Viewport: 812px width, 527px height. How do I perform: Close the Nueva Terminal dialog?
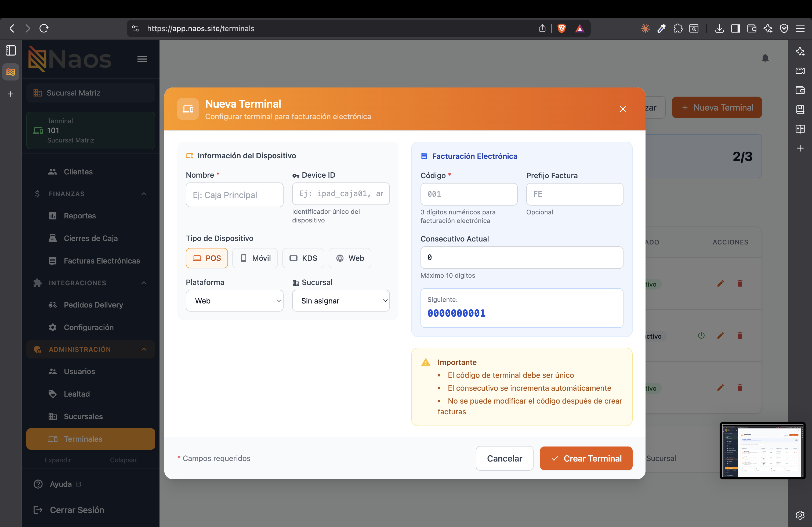tap(623, 109)
